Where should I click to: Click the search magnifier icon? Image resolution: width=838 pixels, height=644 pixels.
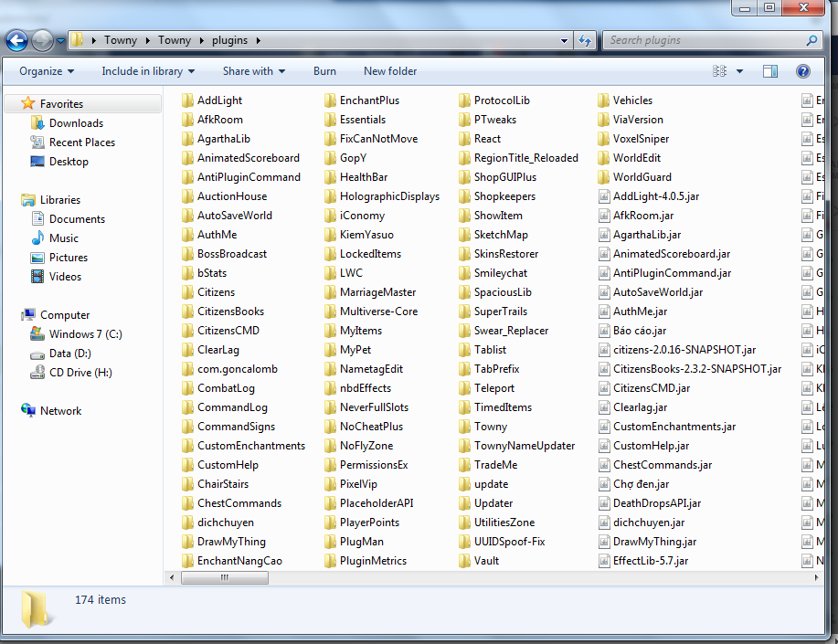(811, 40)
